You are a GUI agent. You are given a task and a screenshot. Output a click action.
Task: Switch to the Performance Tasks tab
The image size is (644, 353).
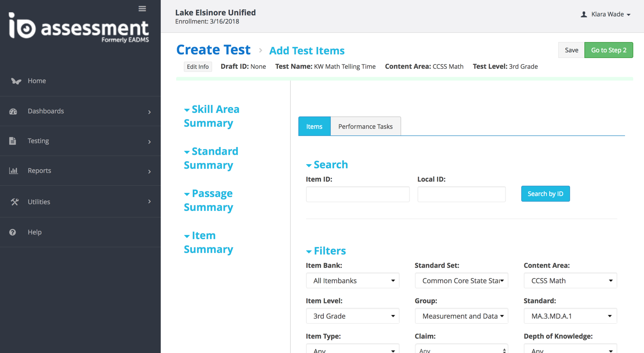point(365,127)
